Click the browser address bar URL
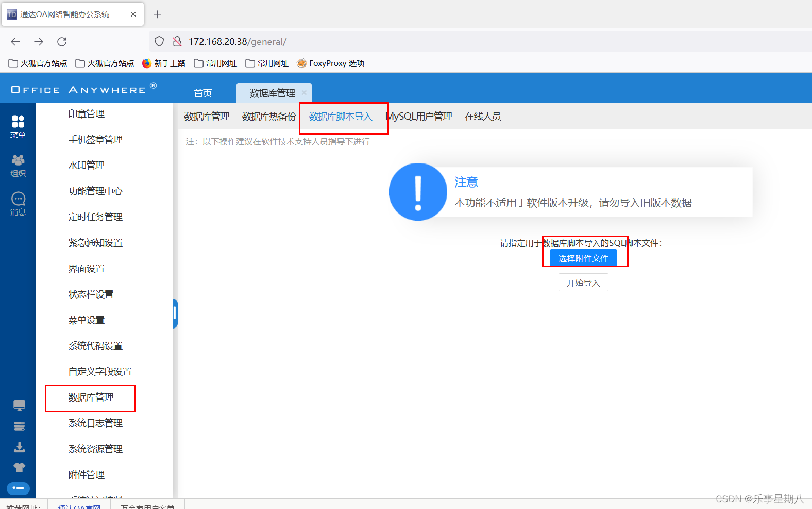 [x=238, y=42]
